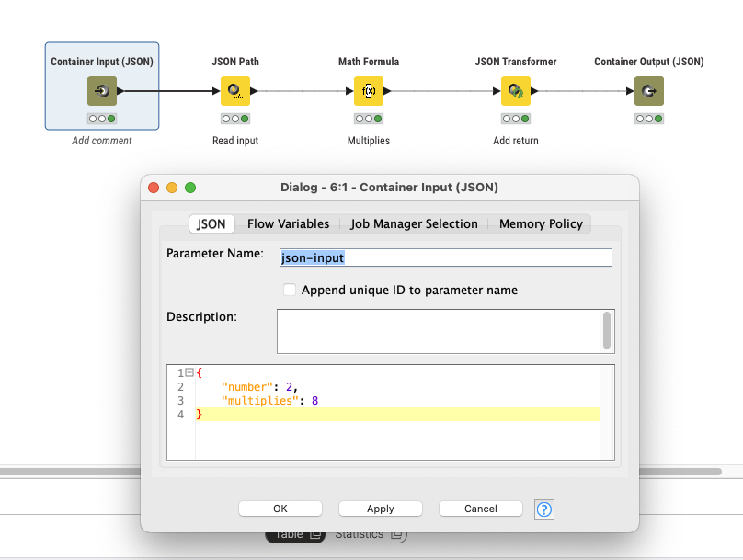
Task: Click the Parameter Name input field
Action: [x=445, y=258]
